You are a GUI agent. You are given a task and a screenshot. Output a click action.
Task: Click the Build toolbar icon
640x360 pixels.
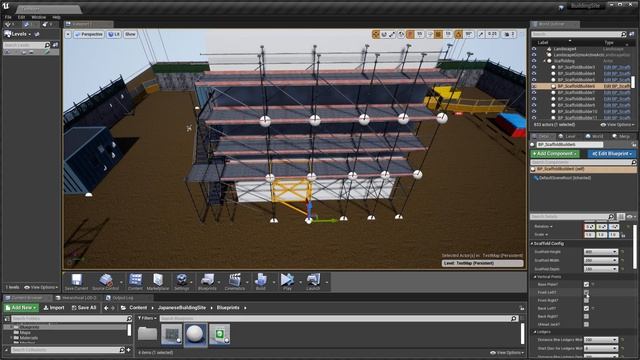tap(260, 280)
